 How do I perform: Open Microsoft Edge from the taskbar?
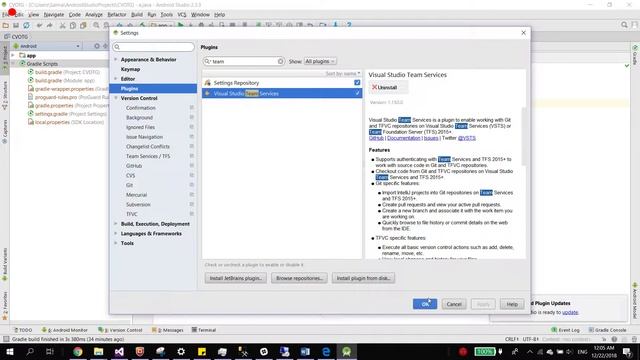[326, 351]
